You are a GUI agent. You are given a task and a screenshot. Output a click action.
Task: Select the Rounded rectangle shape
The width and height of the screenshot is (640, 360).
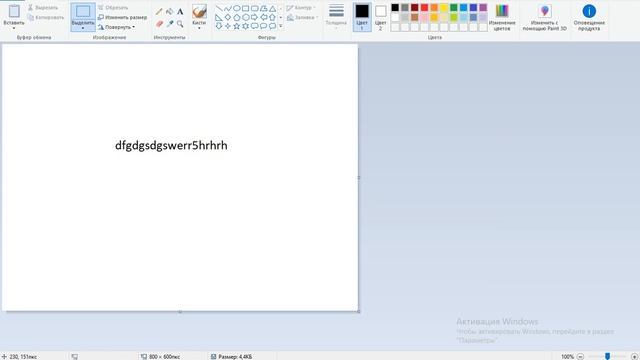[x=255, y=8]
